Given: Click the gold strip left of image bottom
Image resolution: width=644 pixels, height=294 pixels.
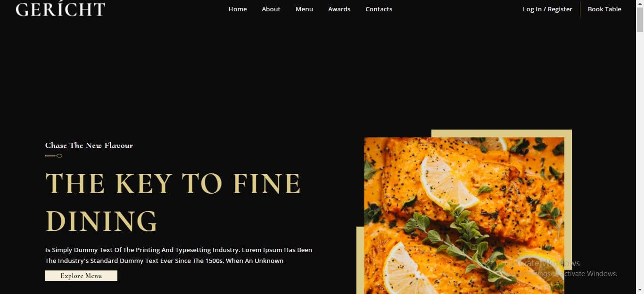Looking at the screenshot, I should 360,260.
